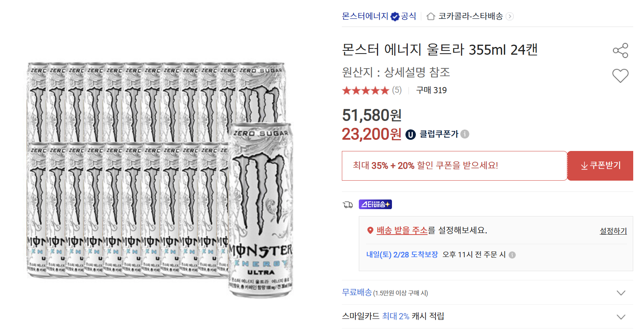Viewport: 644px width, 332px height.
Task: Click the blue verified official badge
Action: click(x=395, y=17)
